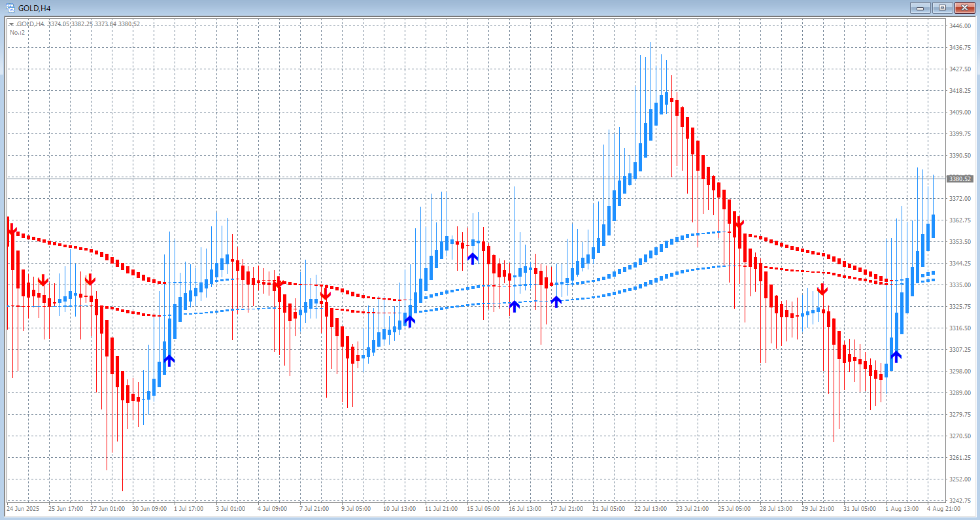
Task: Click the 3335.00 price scale label
Action: coord(959,285)
